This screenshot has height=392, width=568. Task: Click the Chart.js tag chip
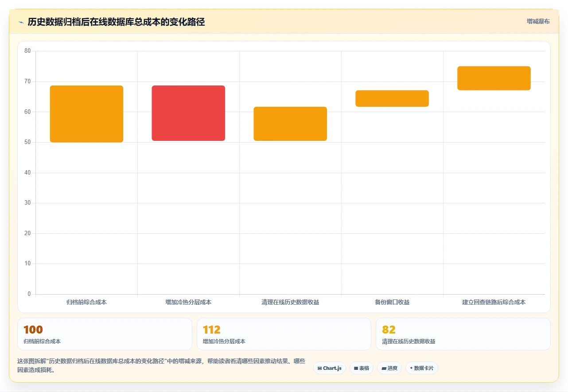point(330,368)
